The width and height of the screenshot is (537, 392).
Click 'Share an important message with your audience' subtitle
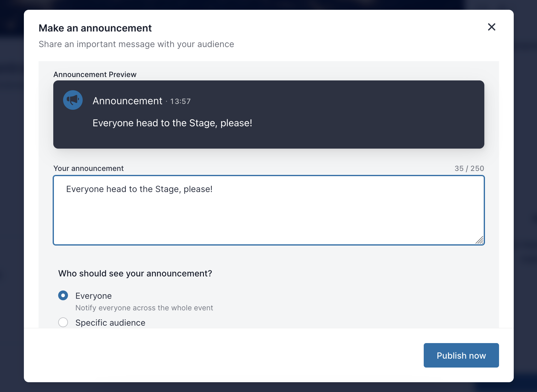pyautogui.click(x=136, y=44)
